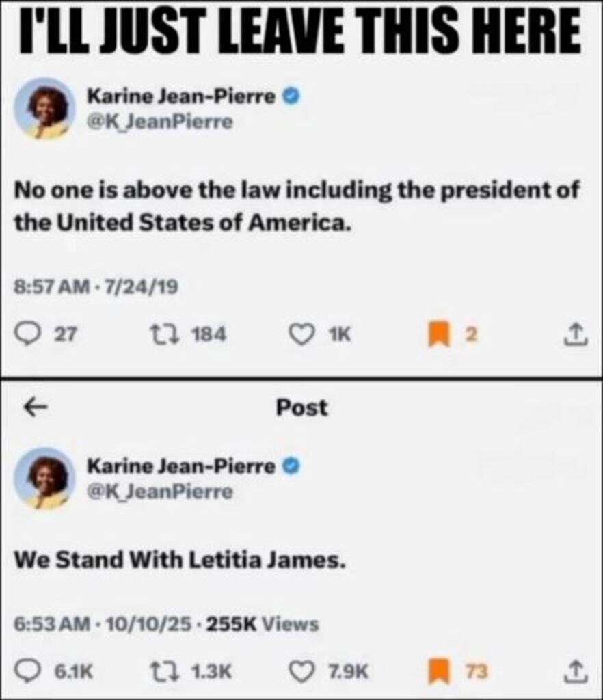Toggle the bookmark showing 73 saves
The image size is (603, 700).
tap(439, 672)
